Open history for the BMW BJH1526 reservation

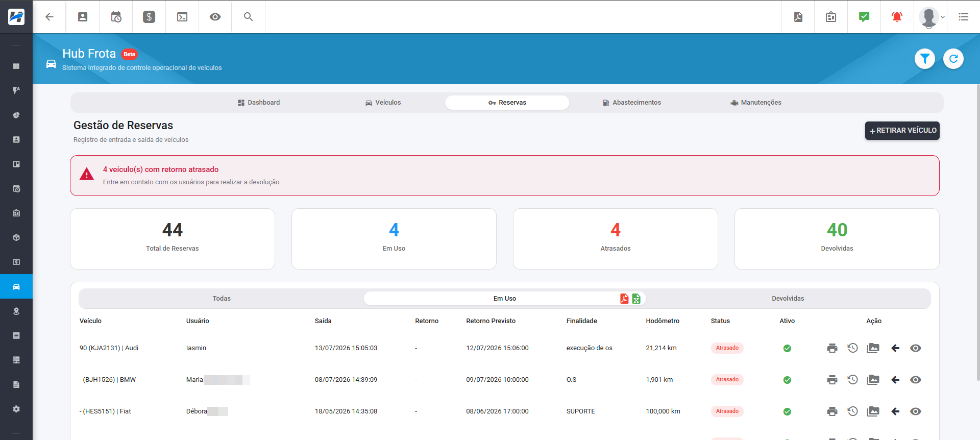[852, 380]
